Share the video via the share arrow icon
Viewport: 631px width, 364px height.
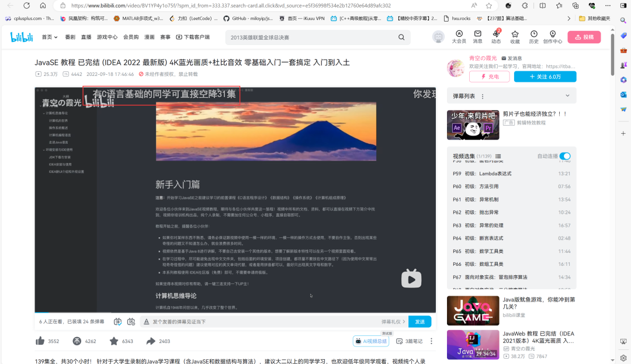click(150, 340)
